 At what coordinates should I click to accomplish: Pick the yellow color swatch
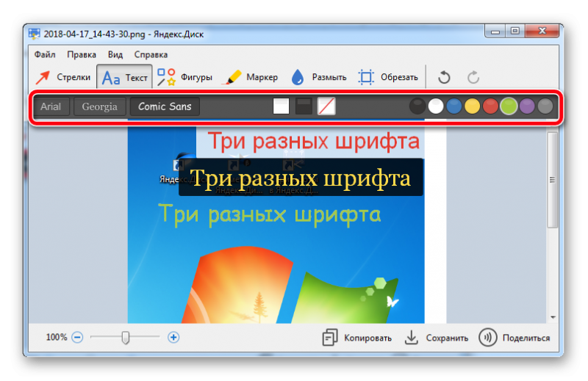coord(472,106)
